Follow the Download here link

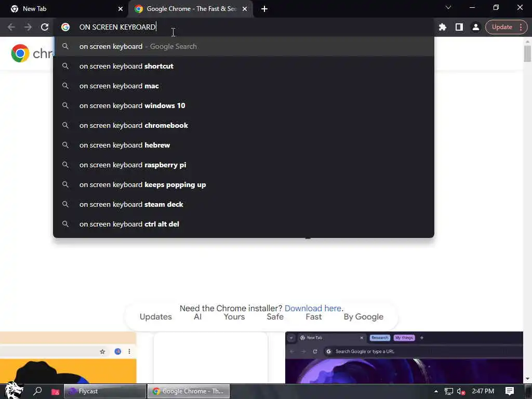coord(313,308)
